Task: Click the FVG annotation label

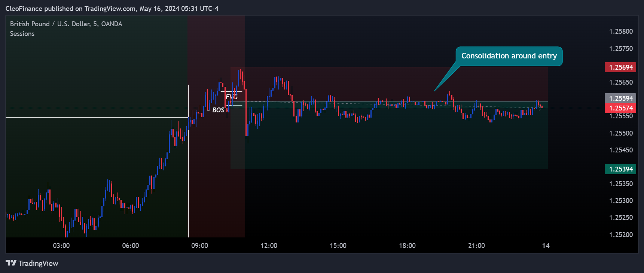Action: point(232,97)
